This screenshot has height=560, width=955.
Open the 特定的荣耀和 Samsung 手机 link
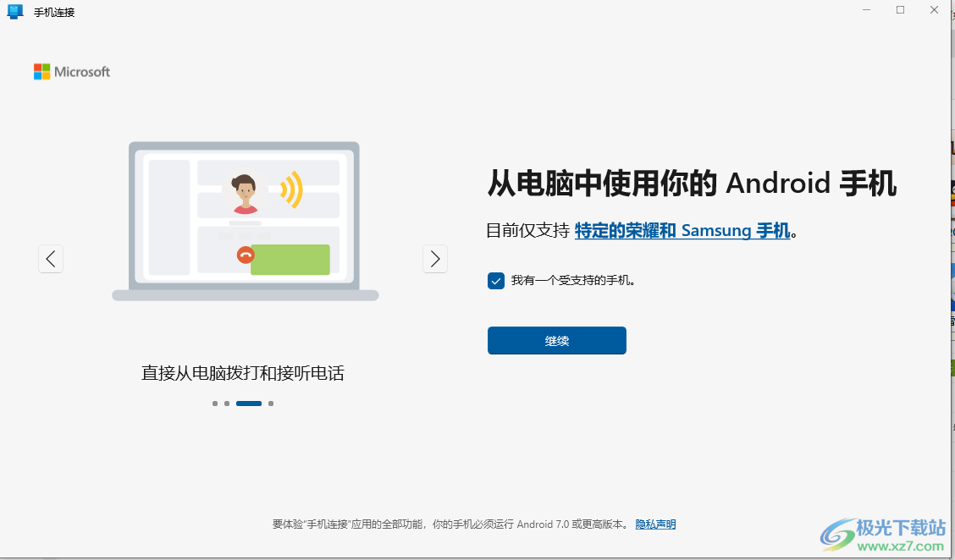tap(682, 231)
